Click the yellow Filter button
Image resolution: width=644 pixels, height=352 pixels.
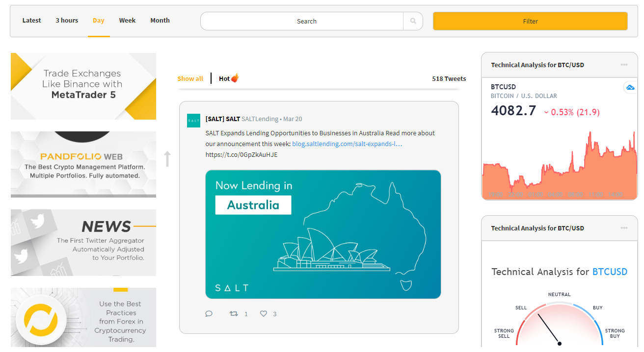530,21
